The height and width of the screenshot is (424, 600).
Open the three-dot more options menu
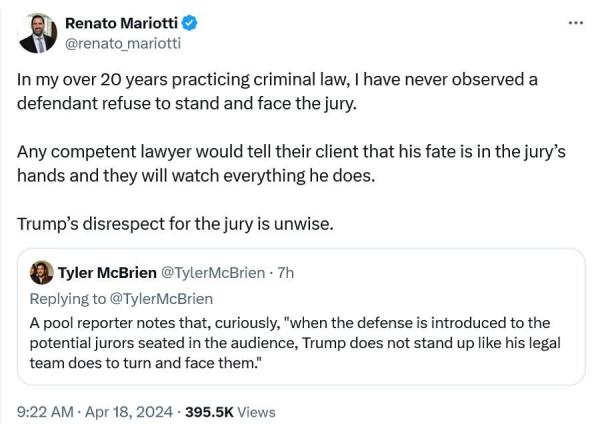pyautogui.click(x=573, y=22)
